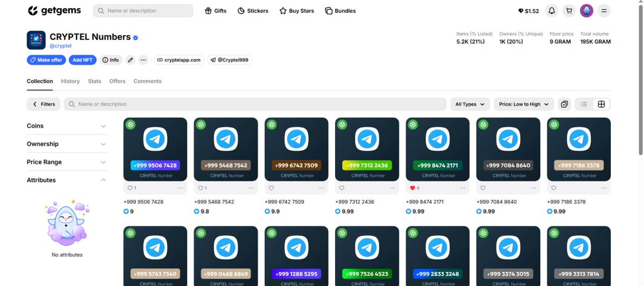Like the +999 7312 2436 card heart
644x286 pixels.
[x=342, y=188]
